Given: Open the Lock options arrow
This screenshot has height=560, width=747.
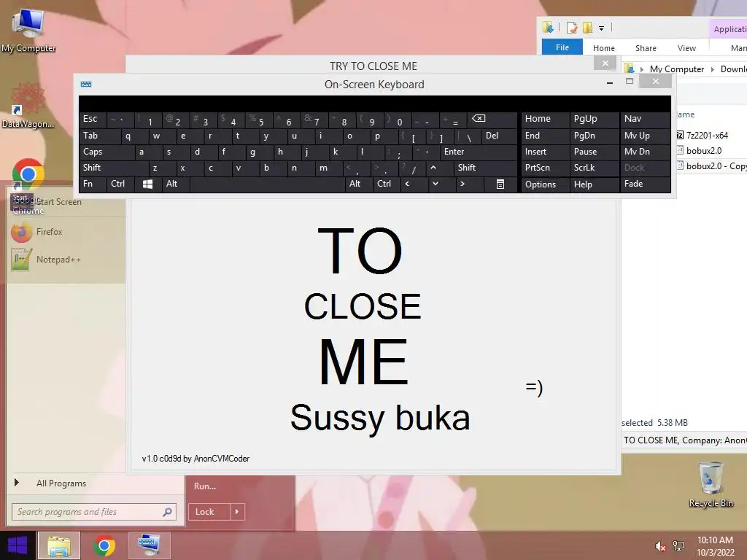Looking at the screenshot, I should 237,512.
